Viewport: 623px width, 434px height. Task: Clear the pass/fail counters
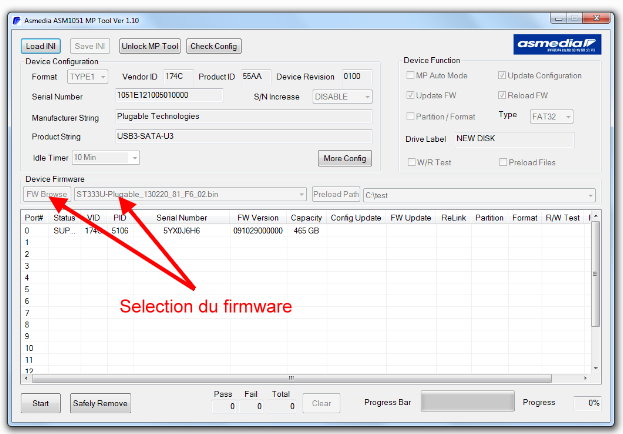(321, 403)
